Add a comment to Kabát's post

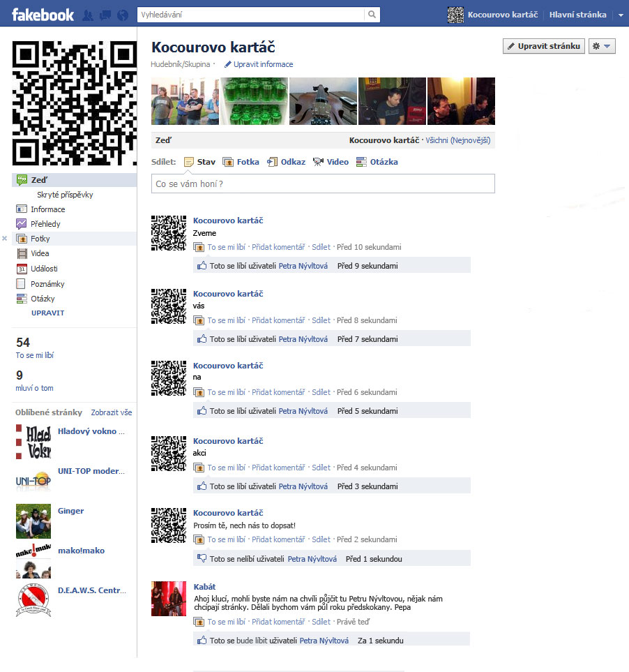278,622
